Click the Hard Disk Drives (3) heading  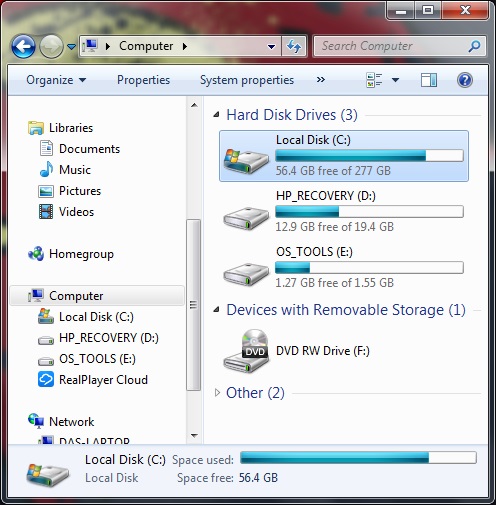pyautogui.click(x=292, y=115)
